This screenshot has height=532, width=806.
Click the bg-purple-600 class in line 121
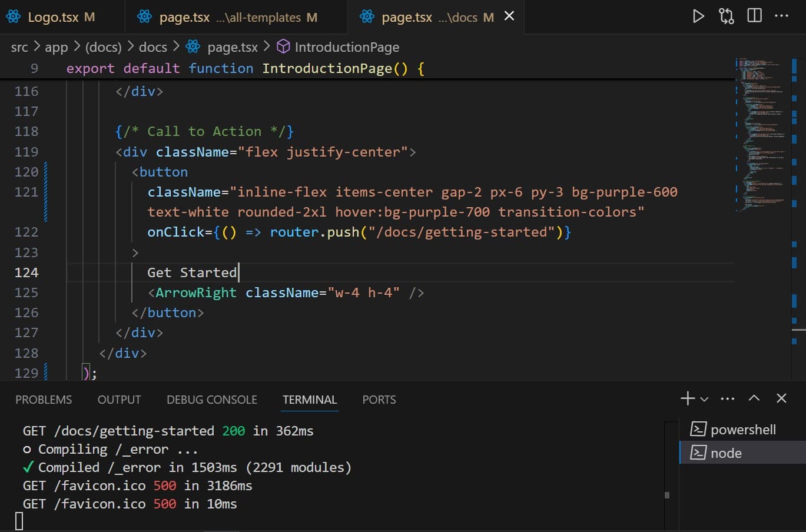(x=625, y=192)
